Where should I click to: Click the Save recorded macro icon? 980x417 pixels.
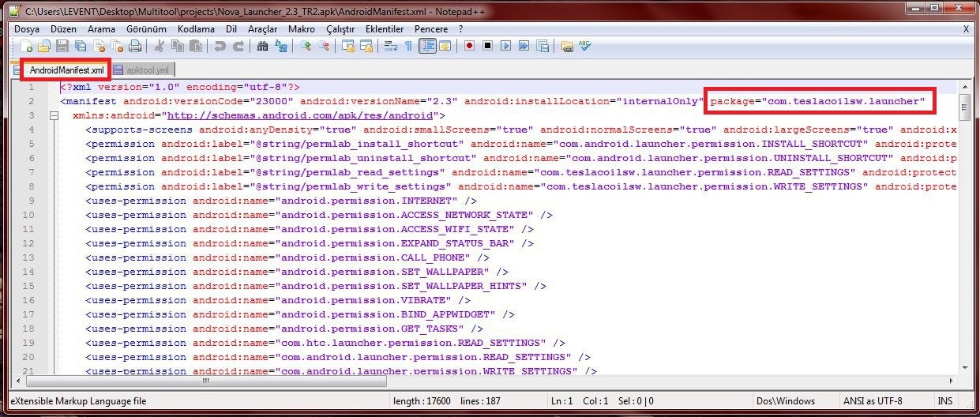pyautogui.click(x=542, y=47)
